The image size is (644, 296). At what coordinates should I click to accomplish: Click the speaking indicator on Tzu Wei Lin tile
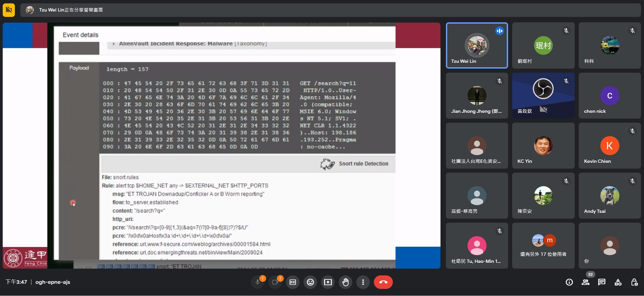tap(499, 31)
